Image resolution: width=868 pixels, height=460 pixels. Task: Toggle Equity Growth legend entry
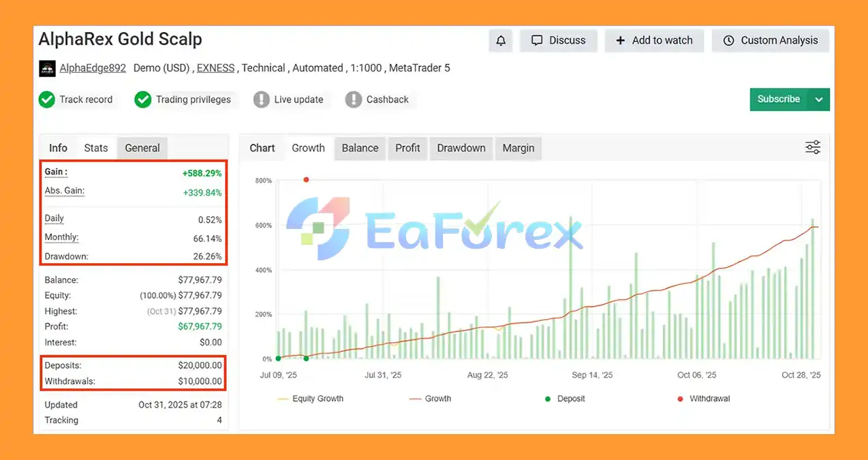[x=311, y=399]
